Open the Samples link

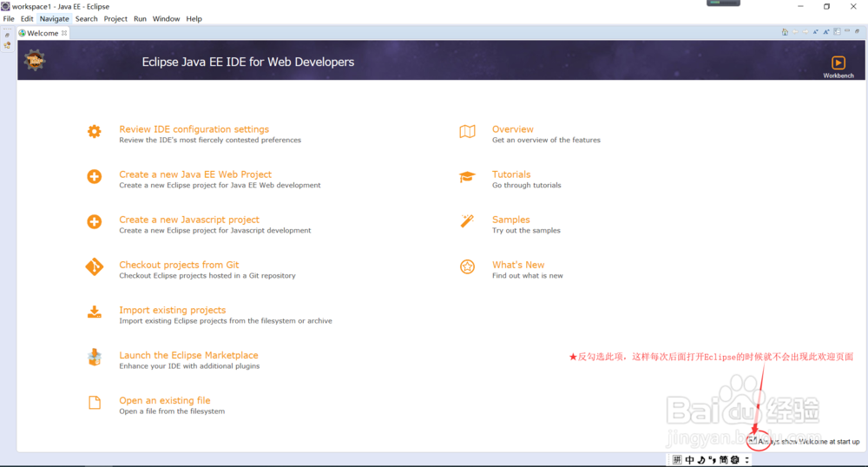click(x=511, y=220)
